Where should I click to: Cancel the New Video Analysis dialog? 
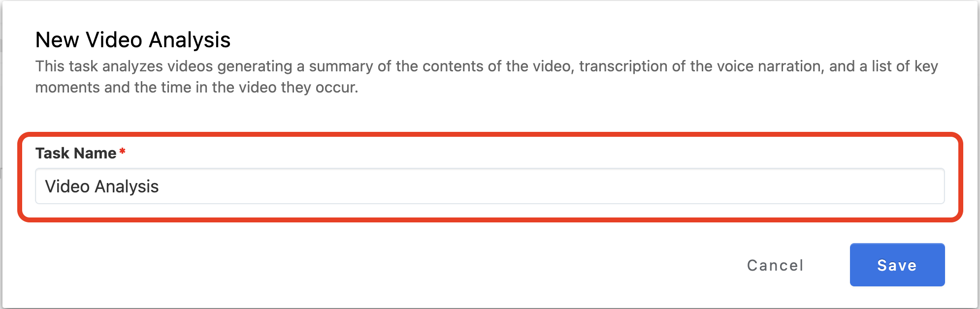click(x=775, y=265)
